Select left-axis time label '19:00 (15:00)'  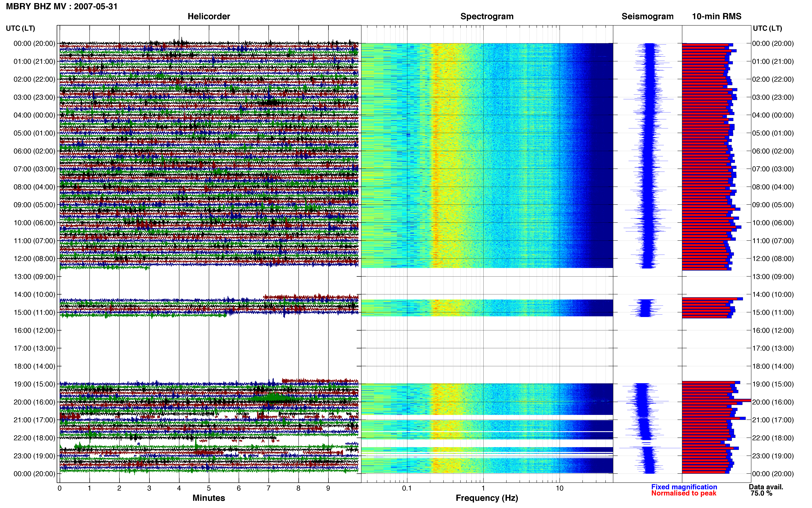[34, 384]
